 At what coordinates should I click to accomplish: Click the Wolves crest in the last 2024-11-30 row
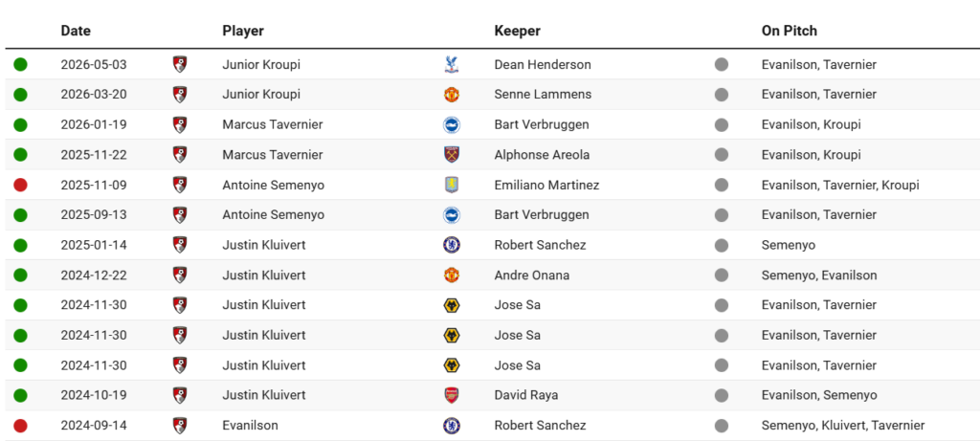(x=452, y=365)
